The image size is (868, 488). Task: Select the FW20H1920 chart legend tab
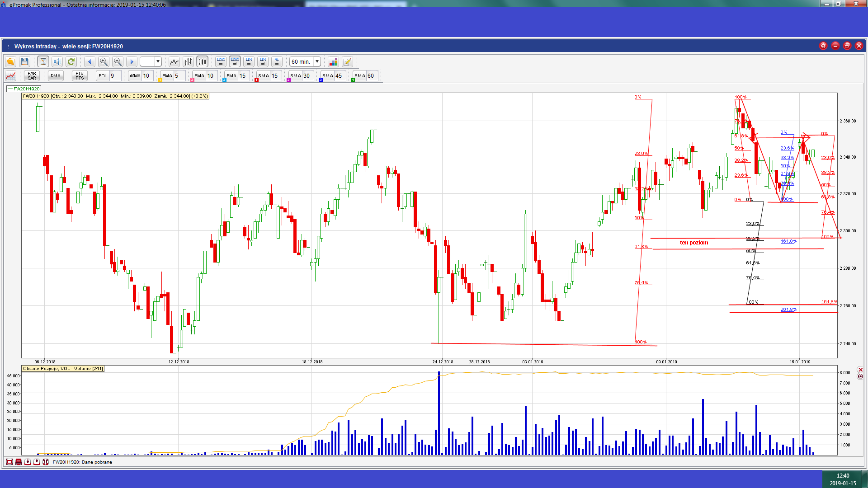(x=24, y=89)
